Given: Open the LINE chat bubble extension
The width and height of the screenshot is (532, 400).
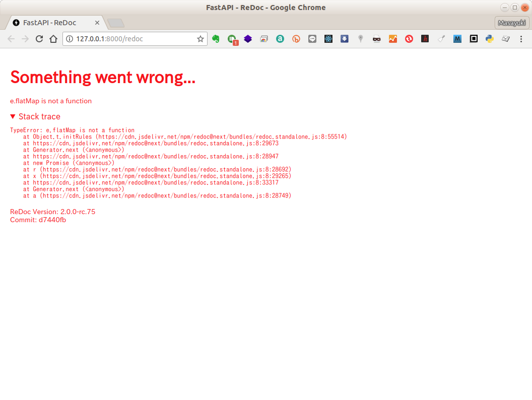Looking at the screenshot, I should tap(312, 39).
